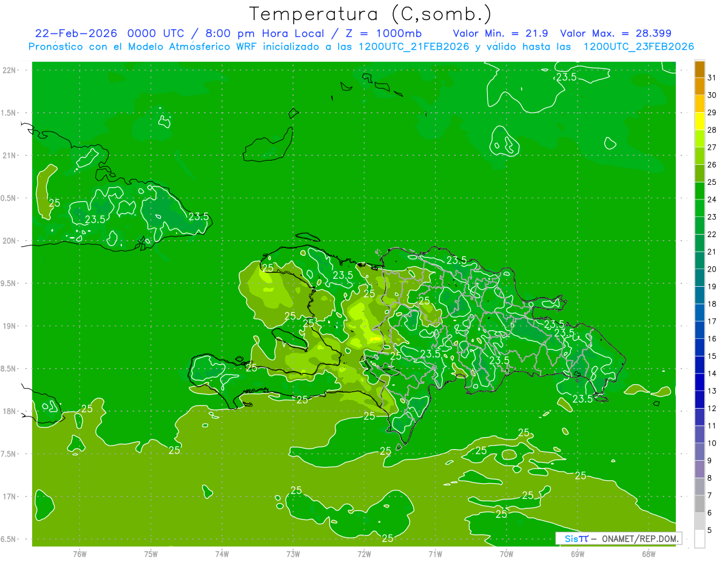Click the '8' value on the color scale
Image resolution: width=728 pixels, height=562 pixels.
710,478
